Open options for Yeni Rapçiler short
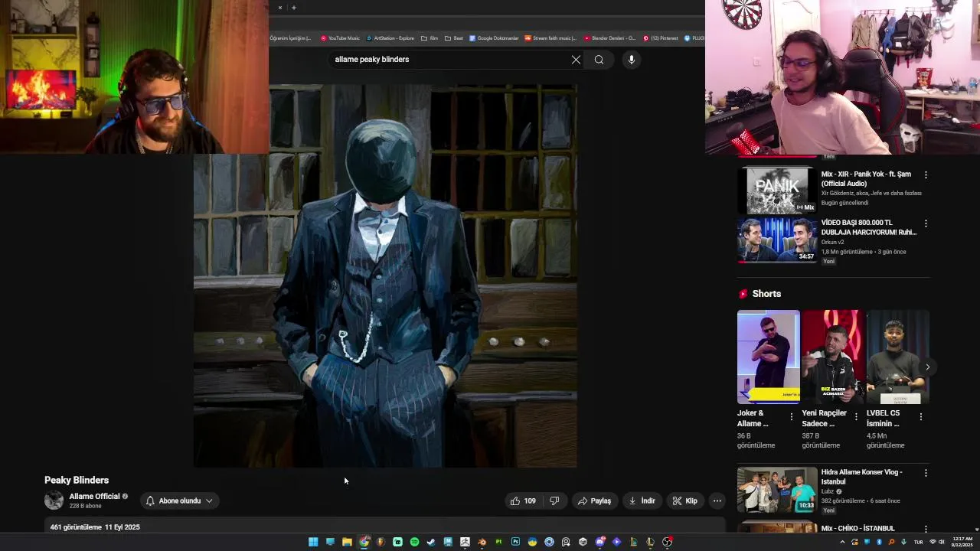Image resolution: width=980 pixels, height=551 pixels. 856,417
